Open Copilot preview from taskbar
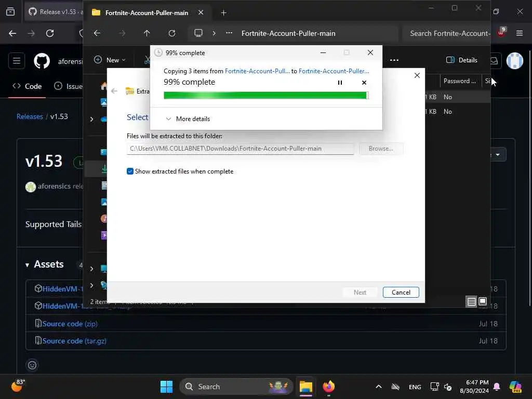Screen dimensions: 532x399 [515, 387]
